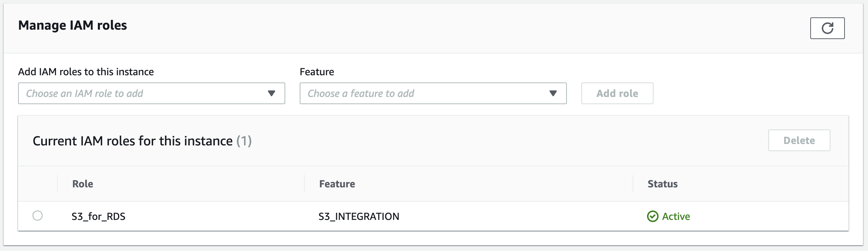Sort by the Role column header
The width and height of the screenshot is (868, 251).
83,184
